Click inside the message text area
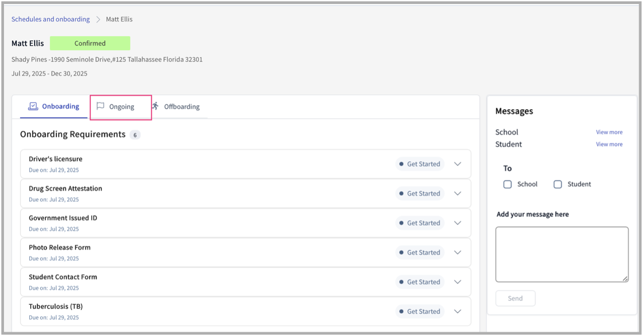The width and height of the screenshot is (644, 336). 561,254
